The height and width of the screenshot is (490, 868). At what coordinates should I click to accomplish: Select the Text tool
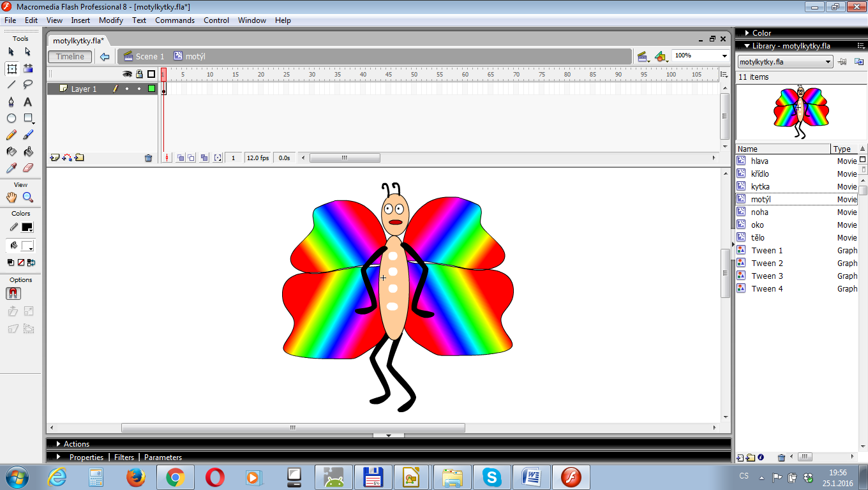[x=28, y=101]
